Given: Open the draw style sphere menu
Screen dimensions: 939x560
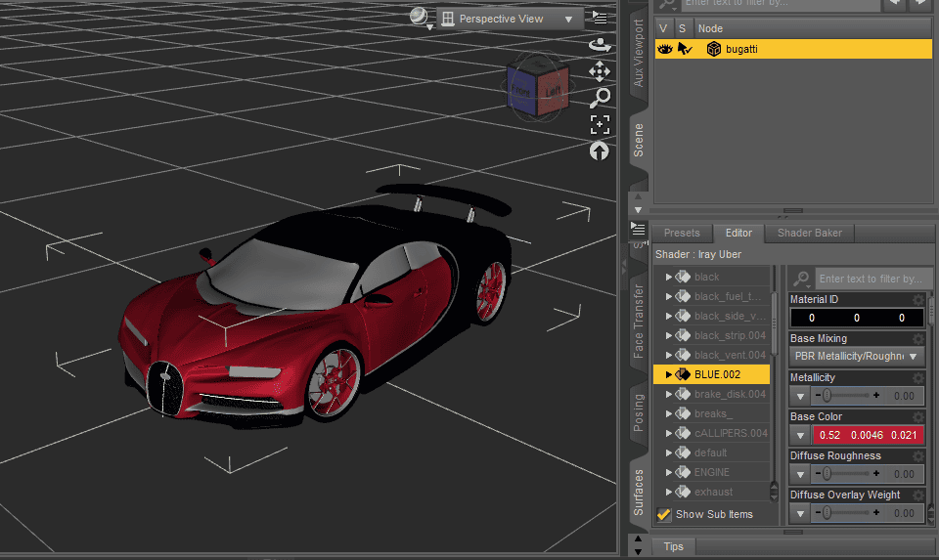Looking at the screenshot, I should (420, 17).
